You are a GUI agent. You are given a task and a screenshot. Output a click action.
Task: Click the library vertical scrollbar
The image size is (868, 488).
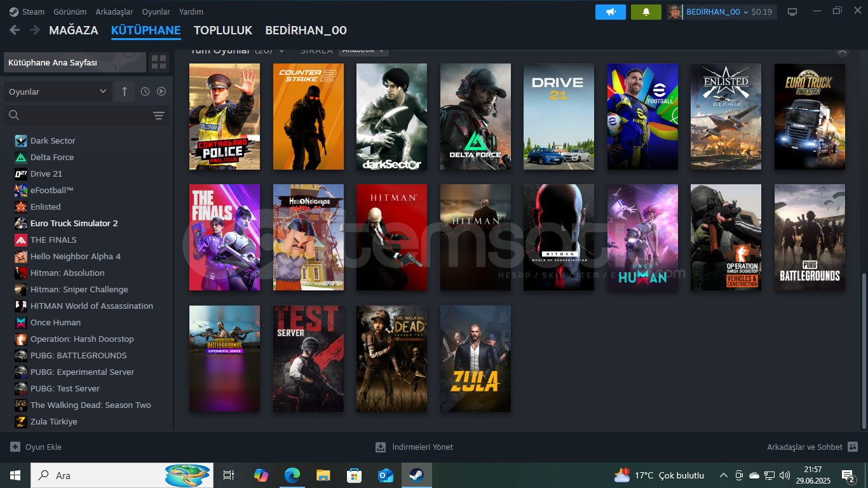863,350
